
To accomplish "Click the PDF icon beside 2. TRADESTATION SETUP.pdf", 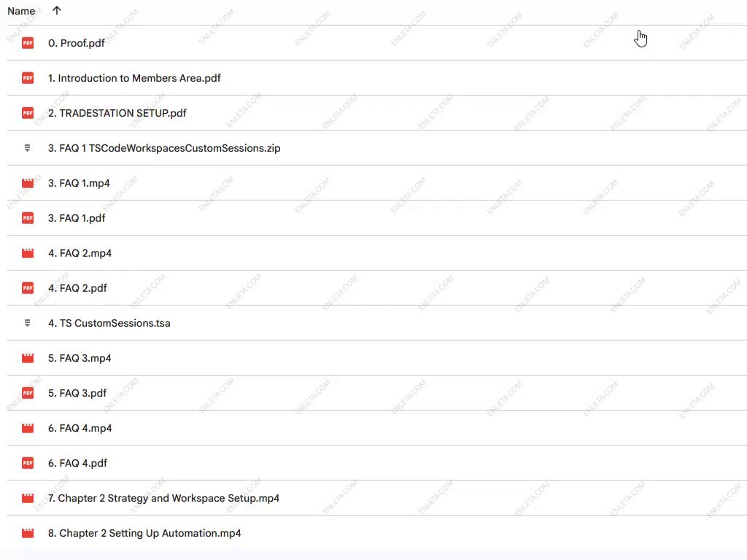I will click(28, 113).
